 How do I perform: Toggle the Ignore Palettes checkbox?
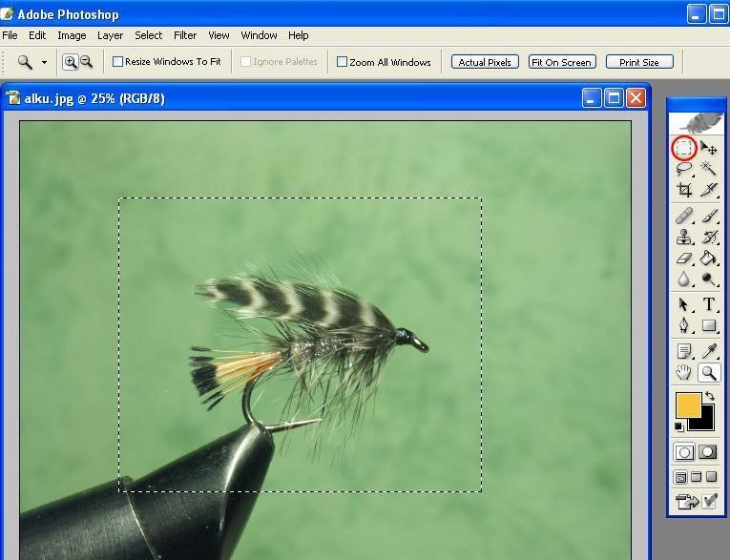coord(246,62)
